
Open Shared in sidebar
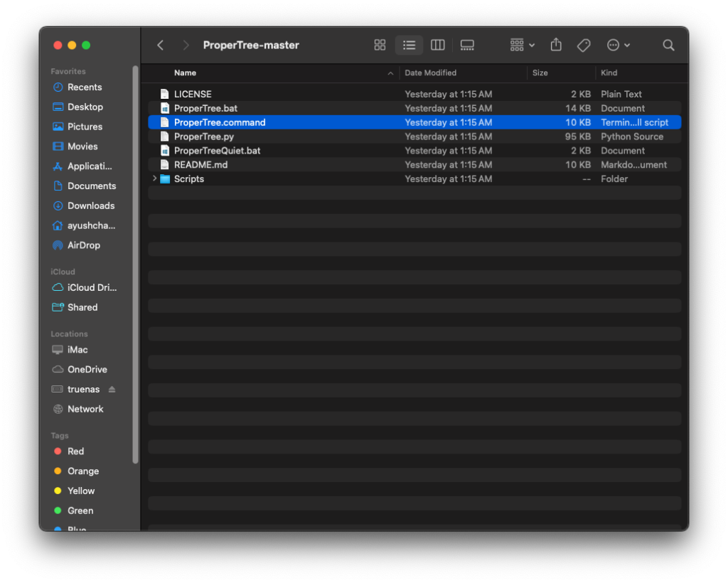tap(84, 307)
